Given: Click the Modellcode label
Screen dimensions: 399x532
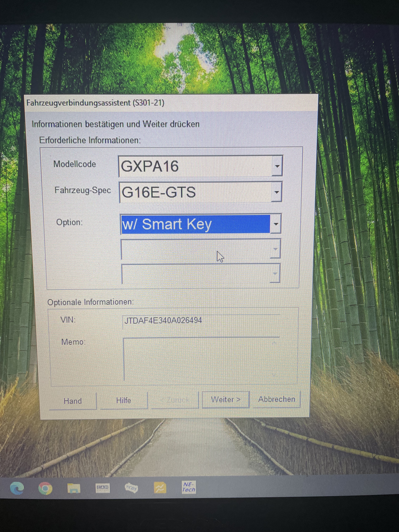Looking at the screenshot, I should click(75, 164).
